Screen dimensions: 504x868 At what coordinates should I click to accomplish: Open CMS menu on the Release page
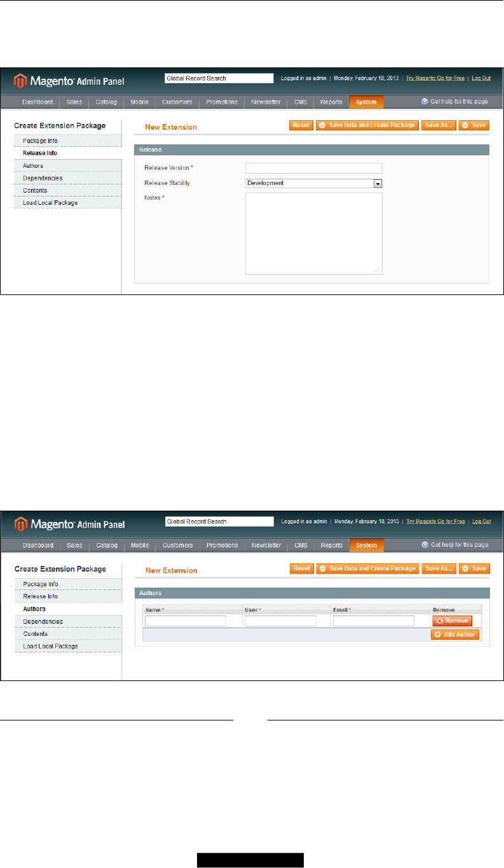click(x=301, y=102)
